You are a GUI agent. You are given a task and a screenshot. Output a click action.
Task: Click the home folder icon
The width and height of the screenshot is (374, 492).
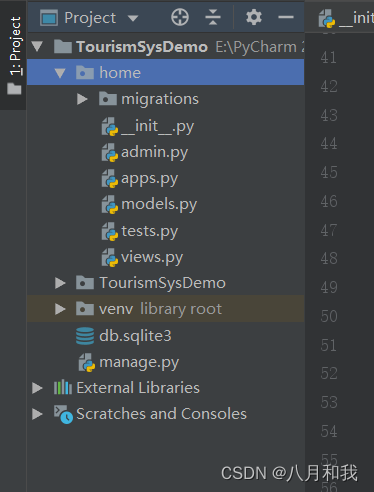[85, 73]
